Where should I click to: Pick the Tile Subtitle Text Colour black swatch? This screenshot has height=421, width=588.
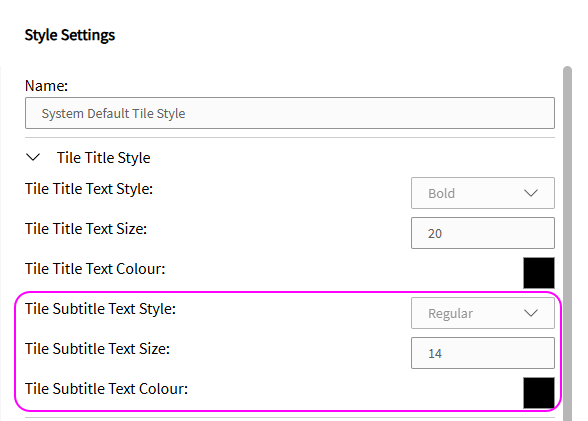click(x=539, y=393)
